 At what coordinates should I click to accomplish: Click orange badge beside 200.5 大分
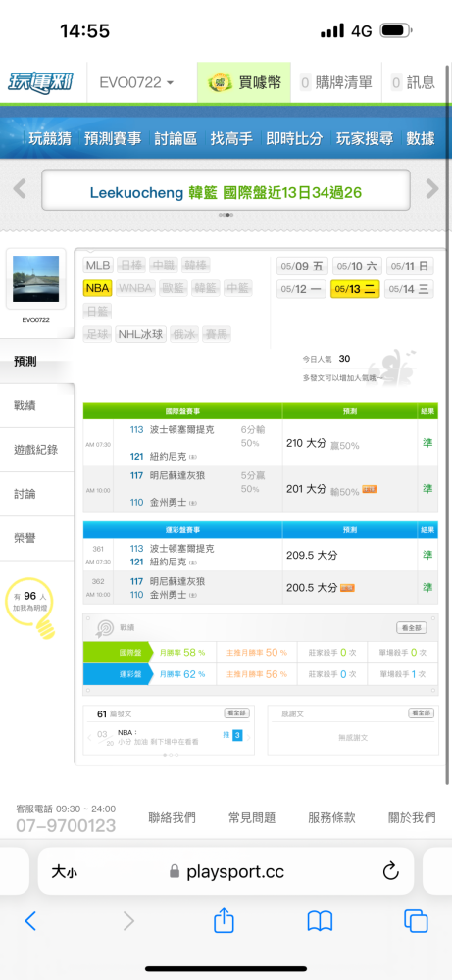[348, 587]
